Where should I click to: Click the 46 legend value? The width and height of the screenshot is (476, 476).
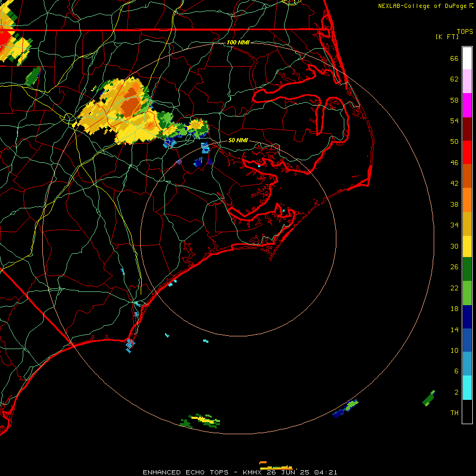tap(454, 163)
